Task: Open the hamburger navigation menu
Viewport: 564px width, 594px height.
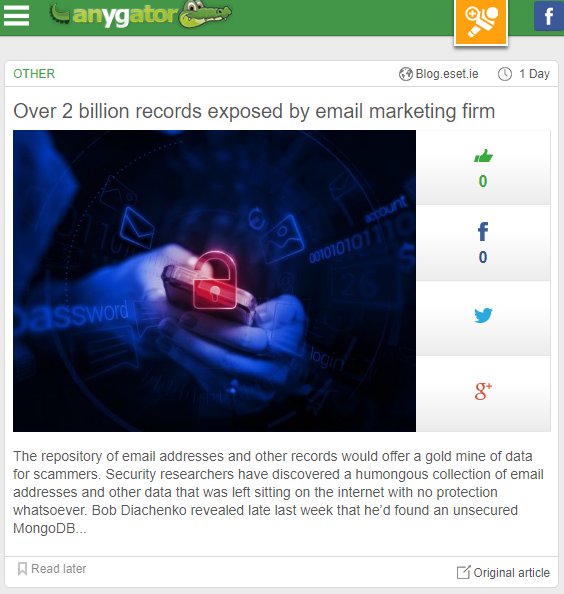Action: pos(16,16)
